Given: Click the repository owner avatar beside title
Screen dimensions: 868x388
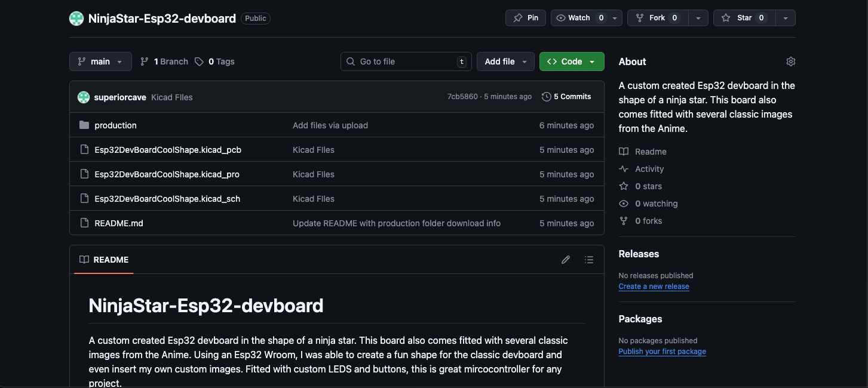Looking at the screenshot, I should click(76, 19).
